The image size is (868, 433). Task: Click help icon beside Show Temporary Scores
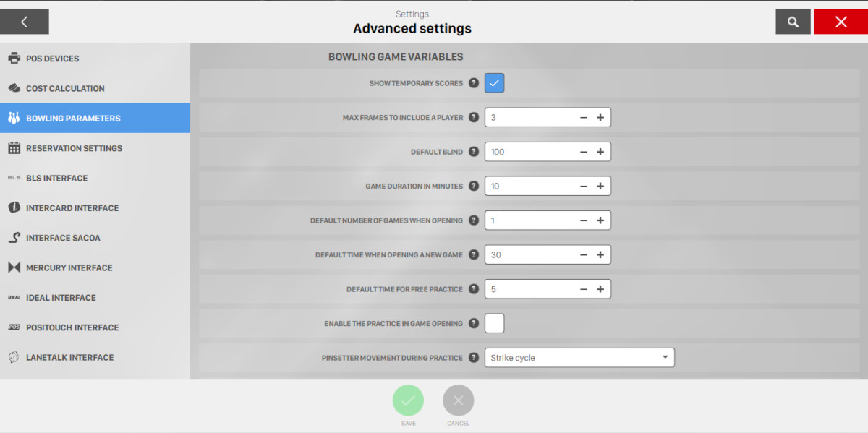coord(474,83)
